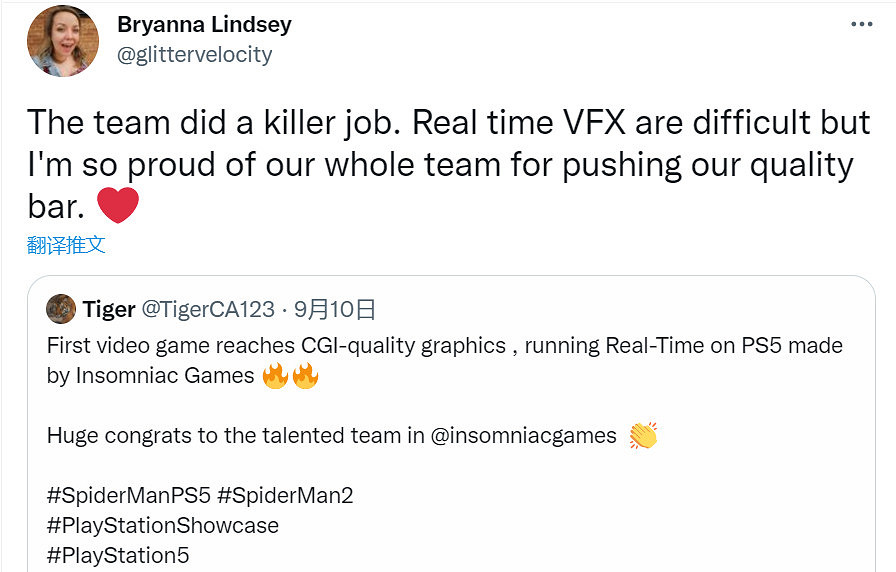Select the #PlayStationShowcase hashtag
The image size is (896, 572).
point(162,525)
